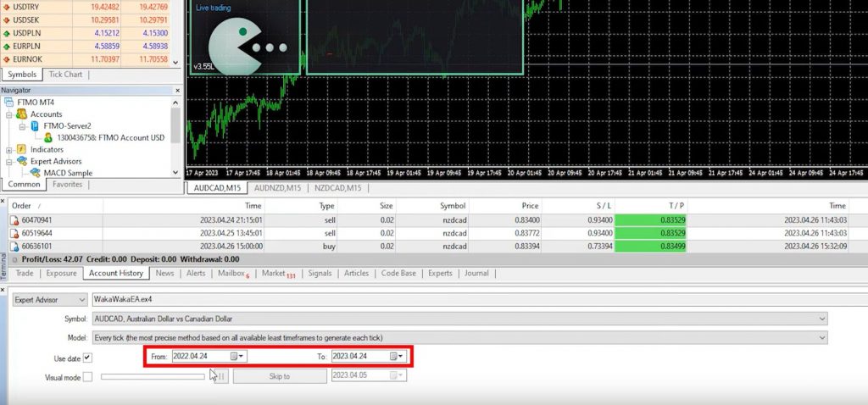Expand the Indicators tree node

click(x=8, y=150)
